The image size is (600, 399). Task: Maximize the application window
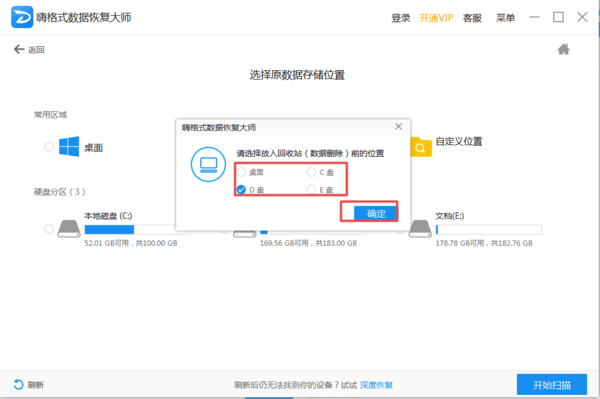558,17
